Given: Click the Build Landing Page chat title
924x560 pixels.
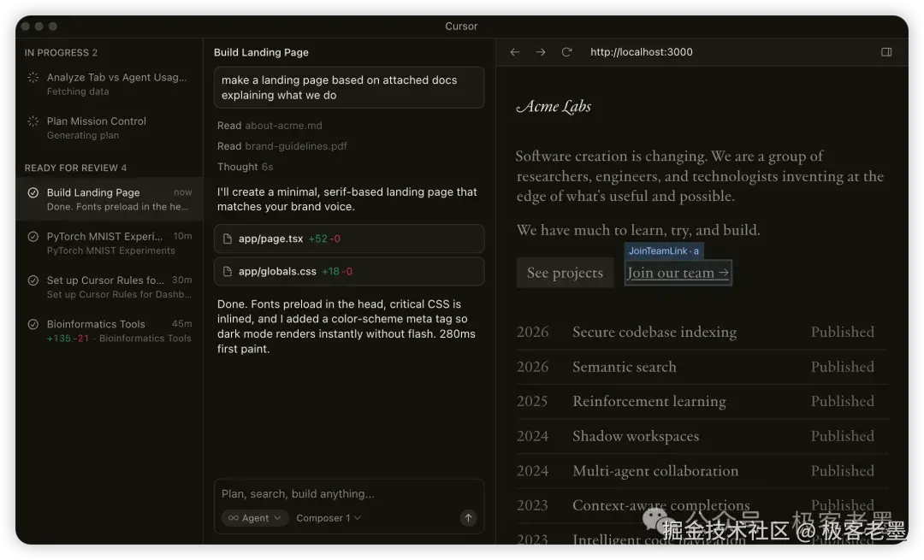Looking at the screenshot, I should point(261,52).
